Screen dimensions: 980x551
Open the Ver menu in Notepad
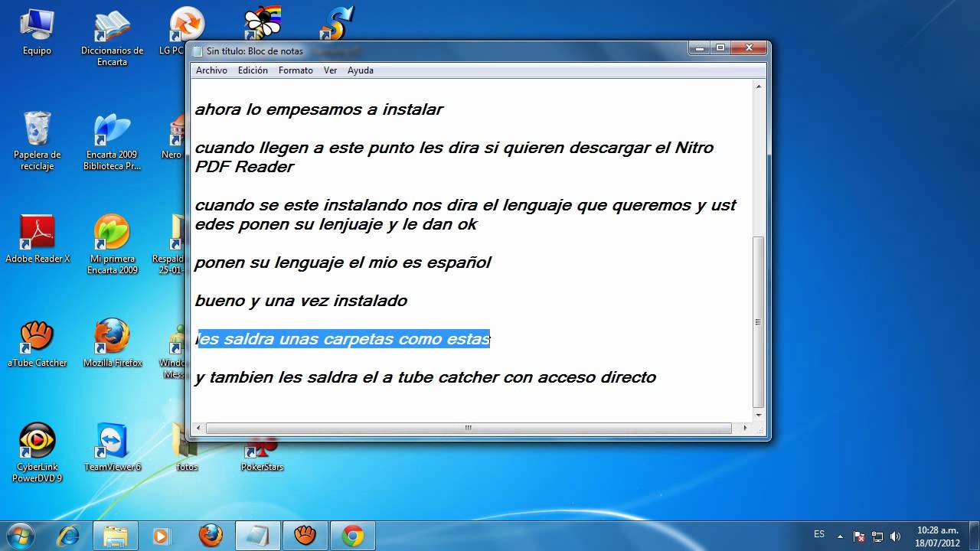(330, 70)
